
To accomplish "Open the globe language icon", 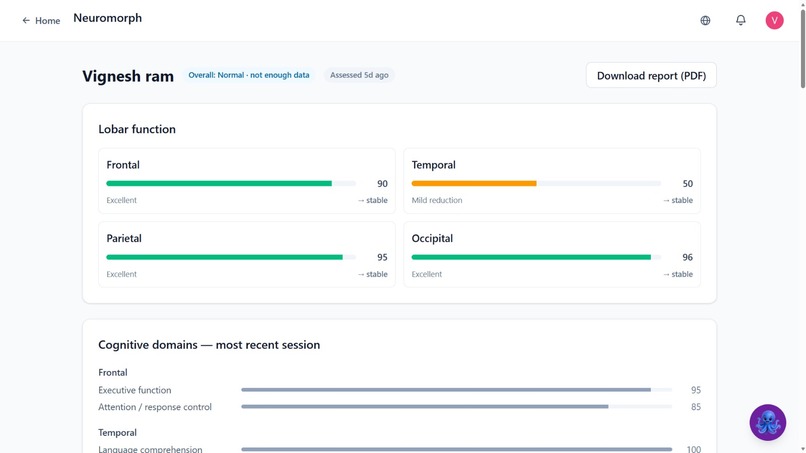I will coord(705,21).
